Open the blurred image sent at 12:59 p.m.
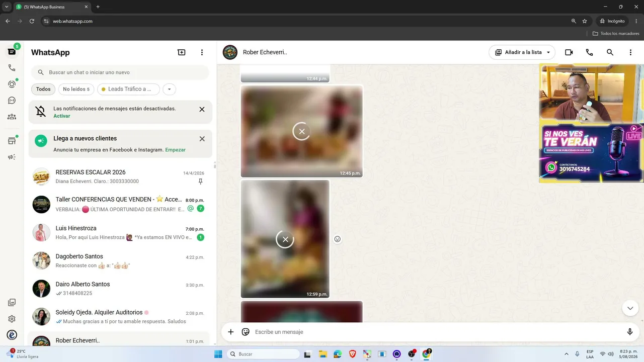Screen dimensions: 644x362 click(x=285, y=239)
